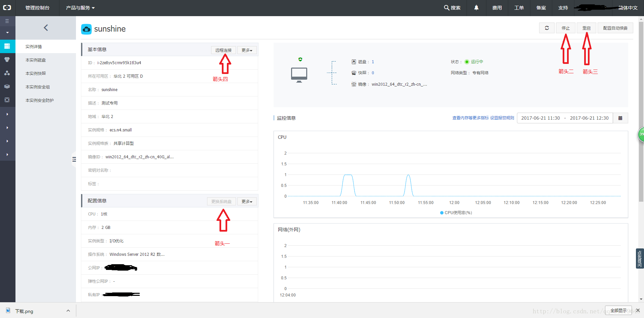Image resolution: width=644 pixels, height=318 pixels.
Task: Open 更多 dropdown in 配置信息
Action: [x=247, y=201]
